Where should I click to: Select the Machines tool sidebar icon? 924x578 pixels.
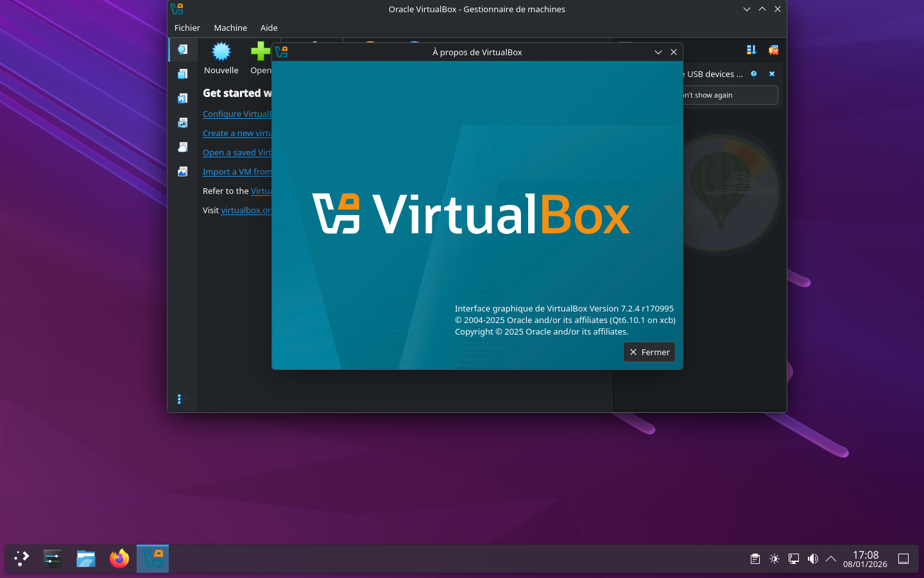pyautogui.click(x=183, y=74)
